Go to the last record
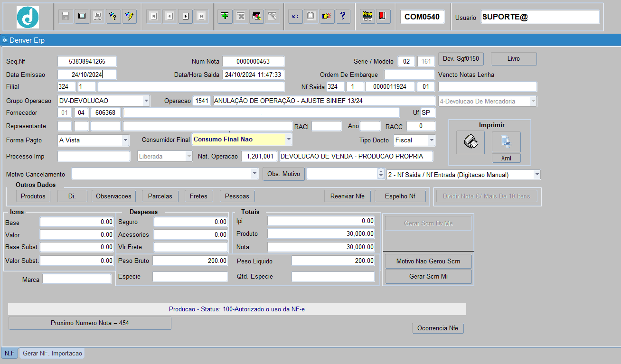This screenshot has height=364, width=621. coord(201,16)
